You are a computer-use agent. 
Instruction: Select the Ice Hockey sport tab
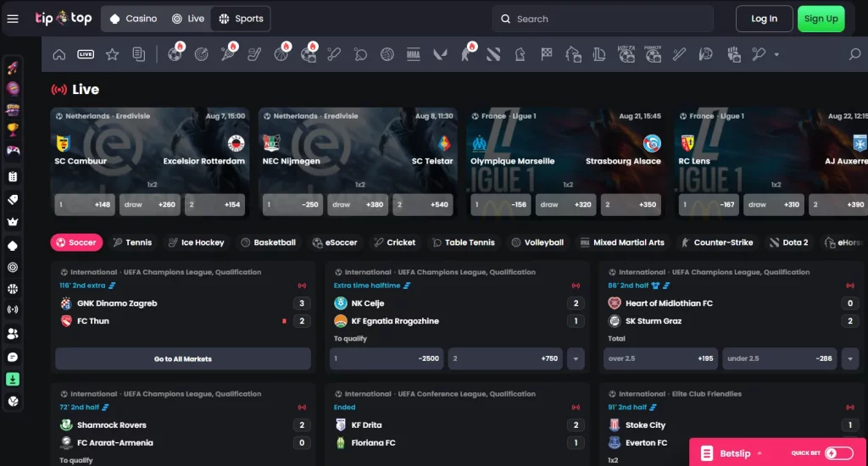pos(197,242)
